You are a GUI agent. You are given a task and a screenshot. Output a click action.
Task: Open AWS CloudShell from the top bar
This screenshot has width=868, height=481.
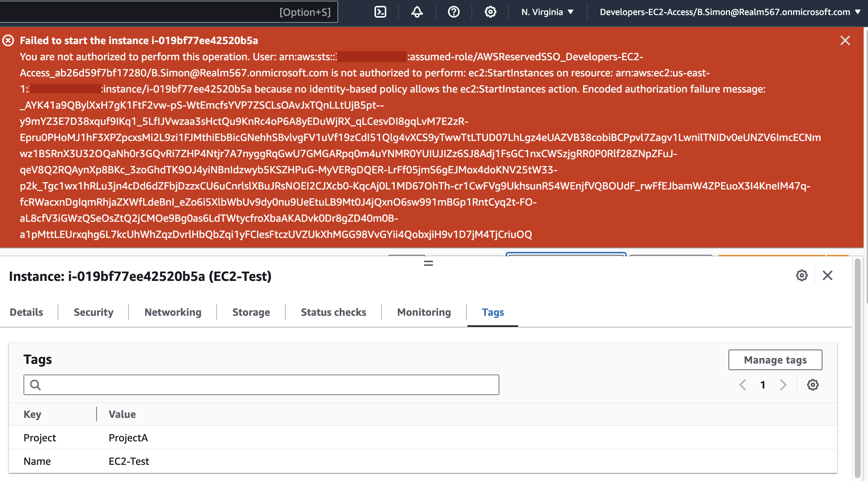pos(381,11)
